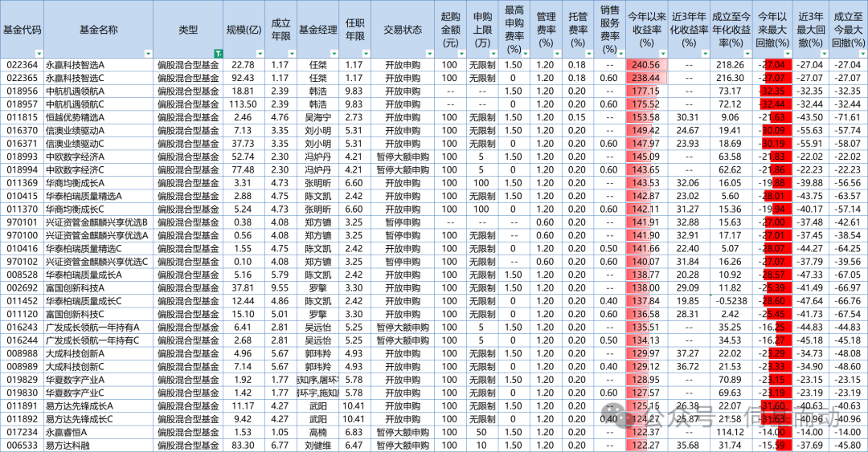The height and width of the screenshot is (452, 868).
Task: Click fund manager cell 高楠
Action: (x=317, y=432)
